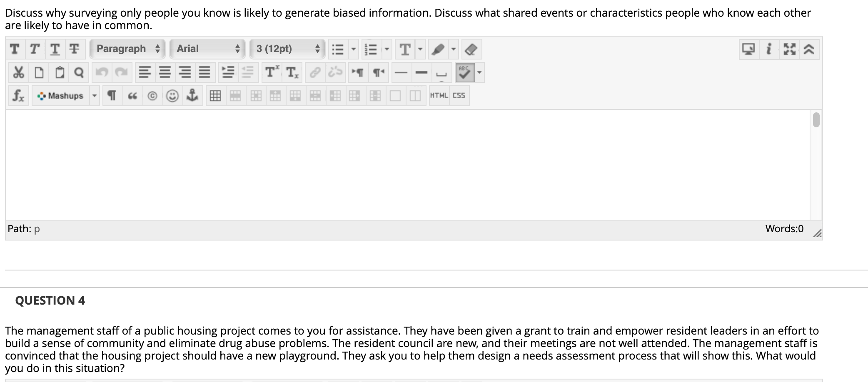Open the spell checker tool
This screenshot has width=868, height=382.
coord(465,72)
